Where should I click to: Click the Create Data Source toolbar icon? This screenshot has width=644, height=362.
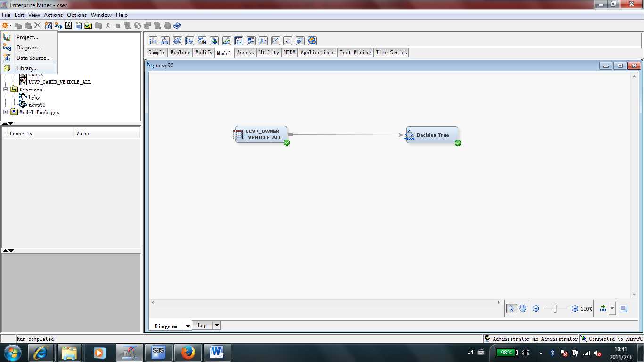pyautogui.click(x=48, y=25)
